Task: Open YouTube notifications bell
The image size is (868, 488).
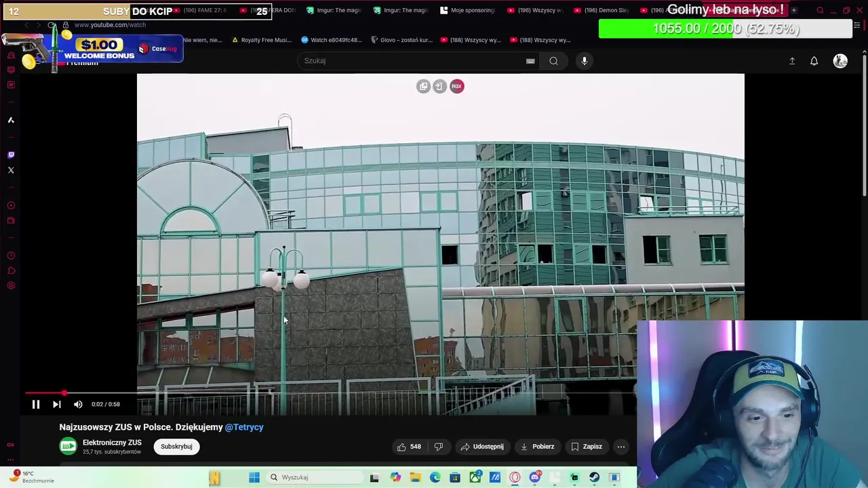Action: tap(814, 61)
